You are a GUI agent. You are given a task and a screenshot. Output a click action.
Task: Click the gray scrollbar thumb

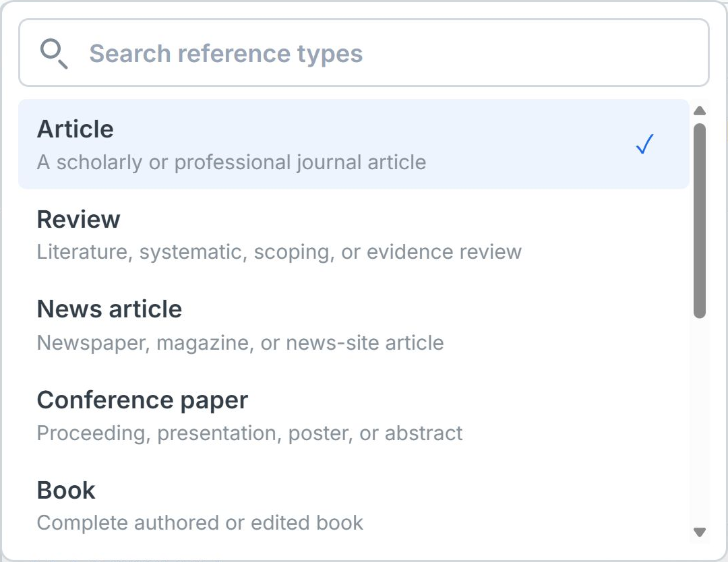point(699,220)
